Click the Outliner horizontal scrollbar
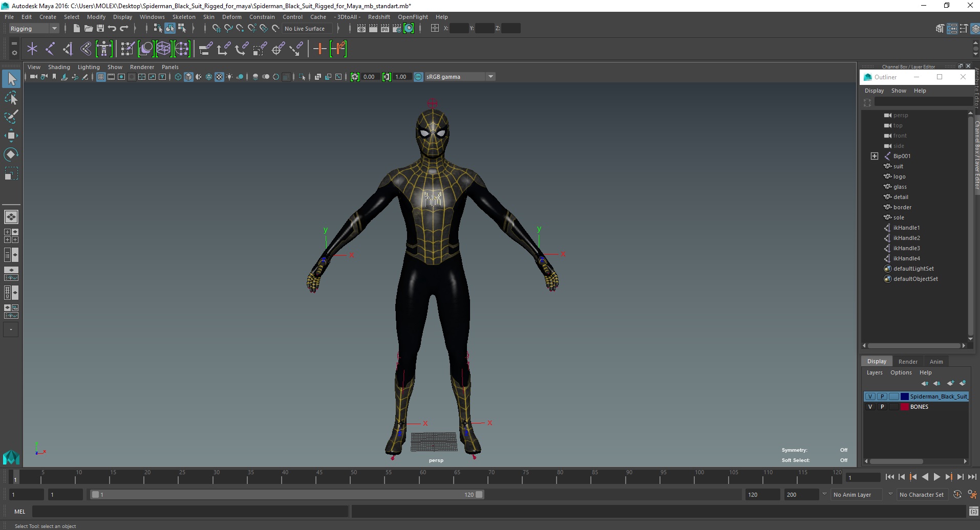The image size is (980, 530). [x=914, y=346]
